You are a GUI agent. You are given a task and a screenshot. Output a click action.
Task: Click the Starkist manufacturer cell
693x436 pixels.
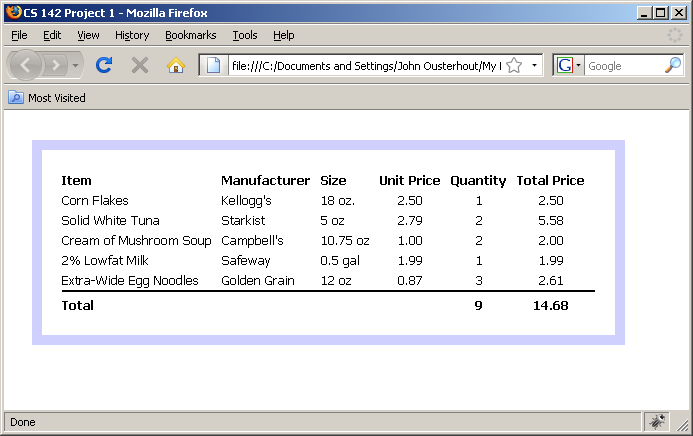click(x=243, y=220)
